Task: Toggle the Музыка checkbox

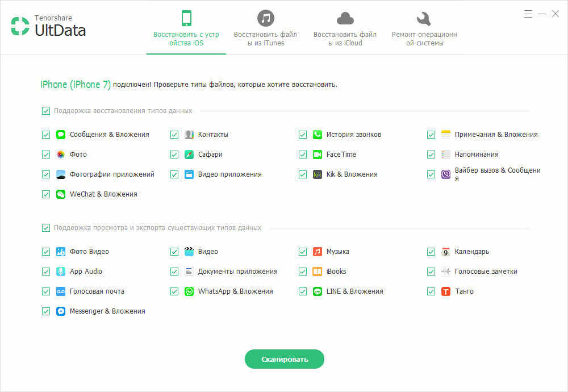Action: (303, 252)
